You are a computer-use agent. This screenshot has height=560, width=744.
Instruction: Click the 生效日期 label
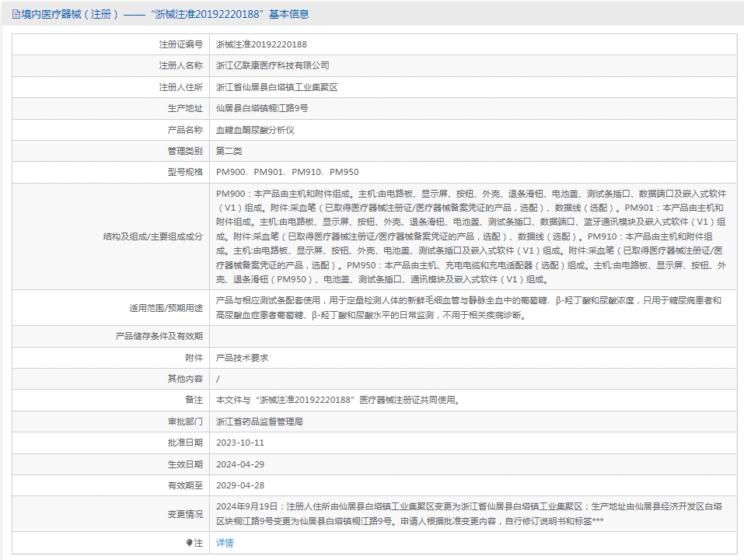click(x=185, y=464)
